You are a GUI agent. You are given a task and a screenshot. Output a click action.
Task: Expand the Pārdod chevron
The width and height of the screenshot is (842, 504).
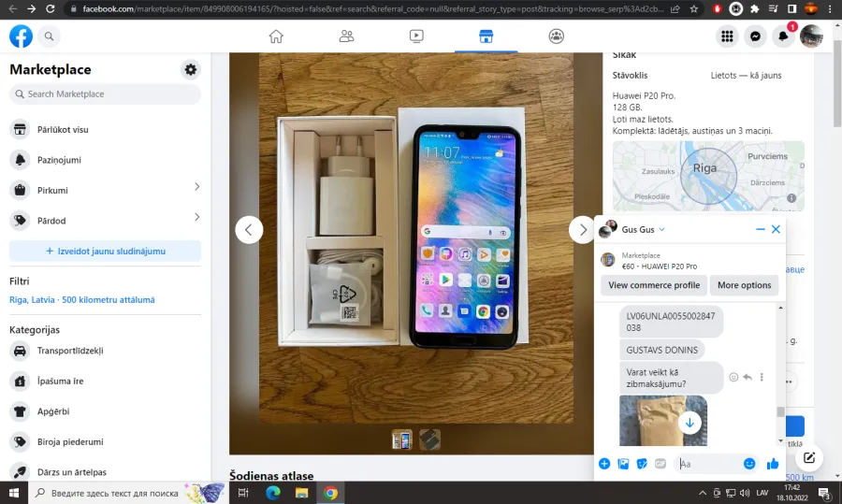tap(197, 217)
